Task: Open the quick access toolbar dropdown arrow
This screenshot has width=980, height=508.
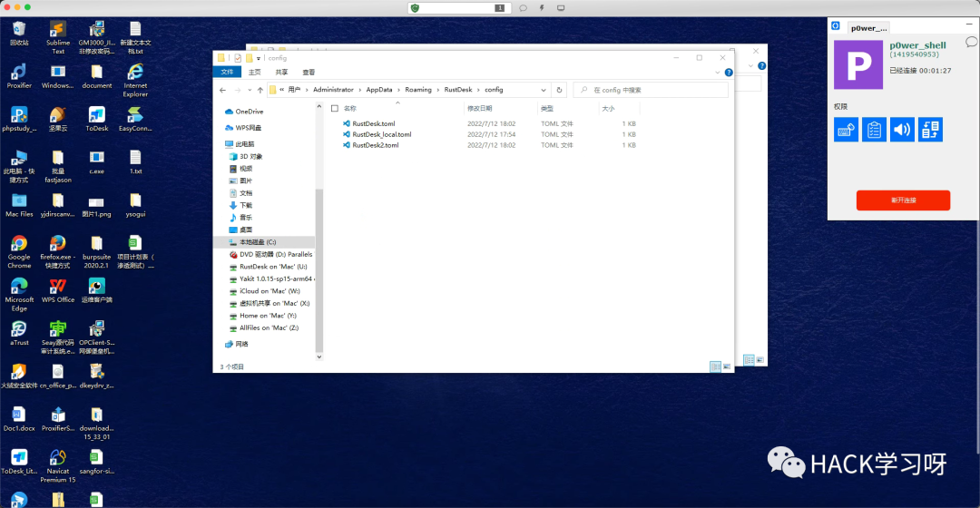Action: pos(258,58)
